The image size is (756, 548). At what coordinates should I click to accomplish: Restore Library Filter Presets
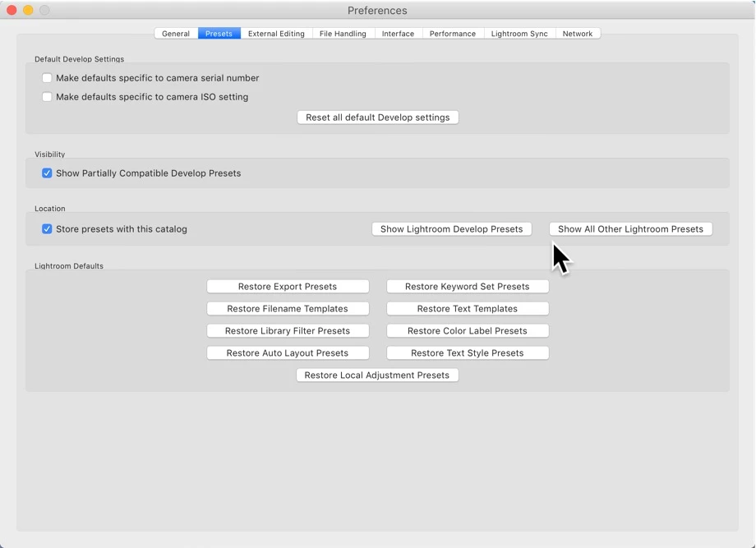(x=288, y=330)
